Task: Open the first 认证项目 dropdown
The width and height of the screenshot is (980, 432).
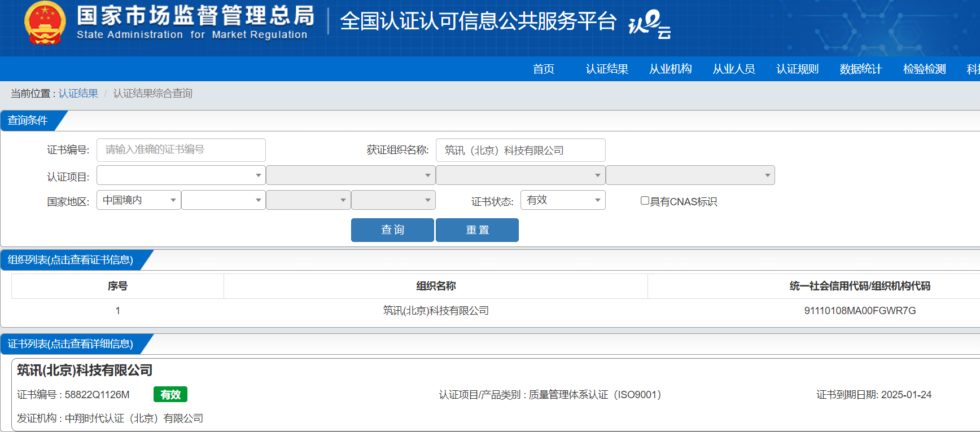Action: [x=181, y=175]
